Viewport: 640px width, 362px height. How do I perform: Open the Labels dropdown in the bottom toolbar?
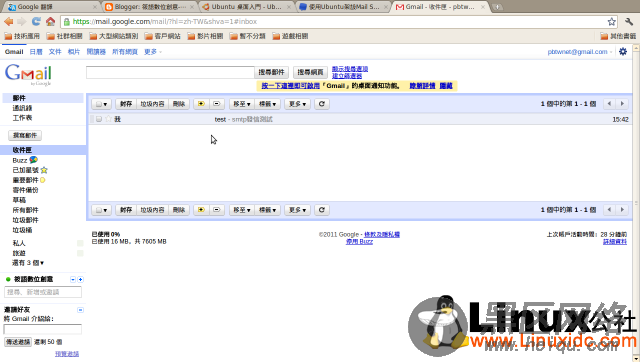click(x=267, y=210)
